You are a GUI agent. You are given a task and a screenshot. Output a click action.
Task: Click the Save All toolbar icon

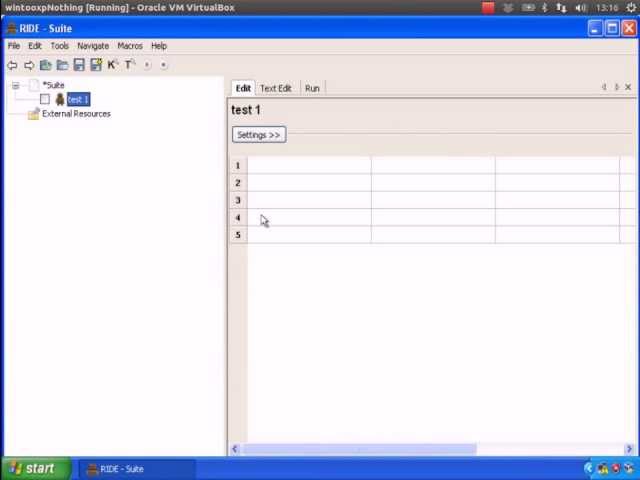tap(96, 64)
